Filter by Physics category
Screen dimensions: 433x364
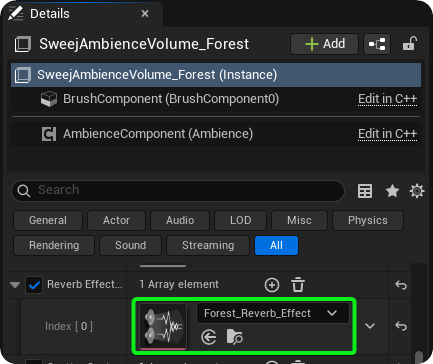(x=368, y=220)
